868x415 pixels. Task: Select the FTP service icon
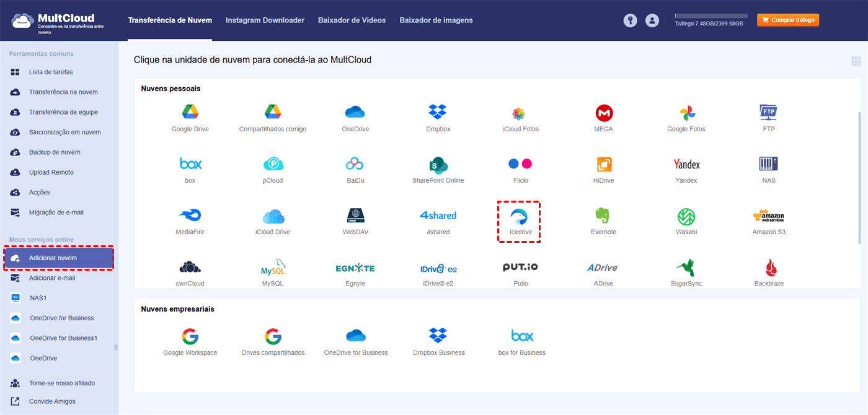(x=769, y=112)
